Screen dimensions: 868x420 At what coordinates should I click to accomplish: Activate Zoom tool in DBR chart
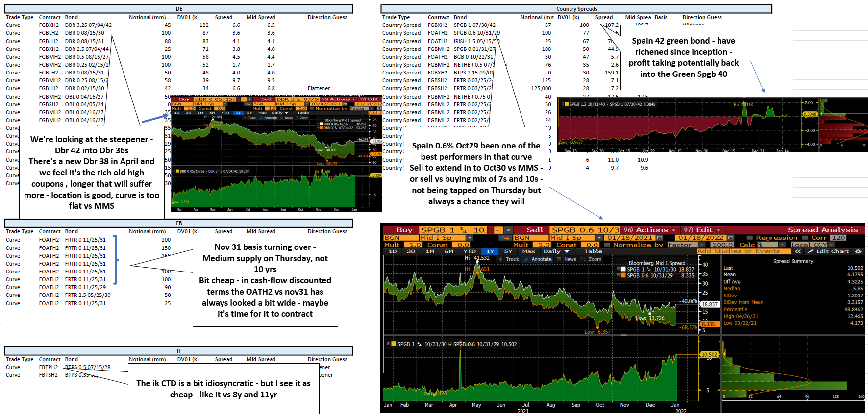301,118
